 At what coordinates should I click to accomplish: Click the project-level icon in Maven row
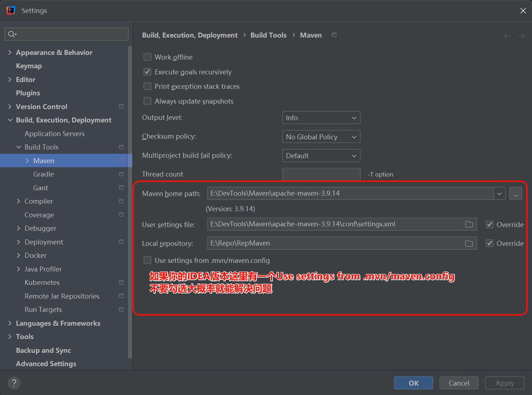121,160
